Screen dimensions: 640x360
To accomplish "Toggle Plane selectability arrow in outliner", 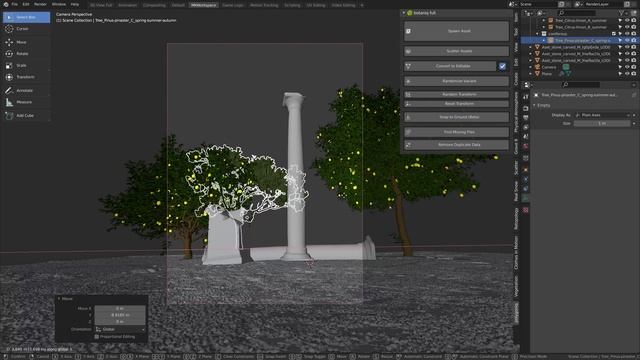I will [620, 74].
